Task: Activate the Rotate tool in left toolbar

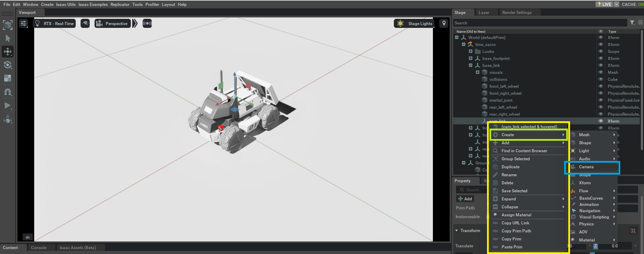Action: click(8, 65)
